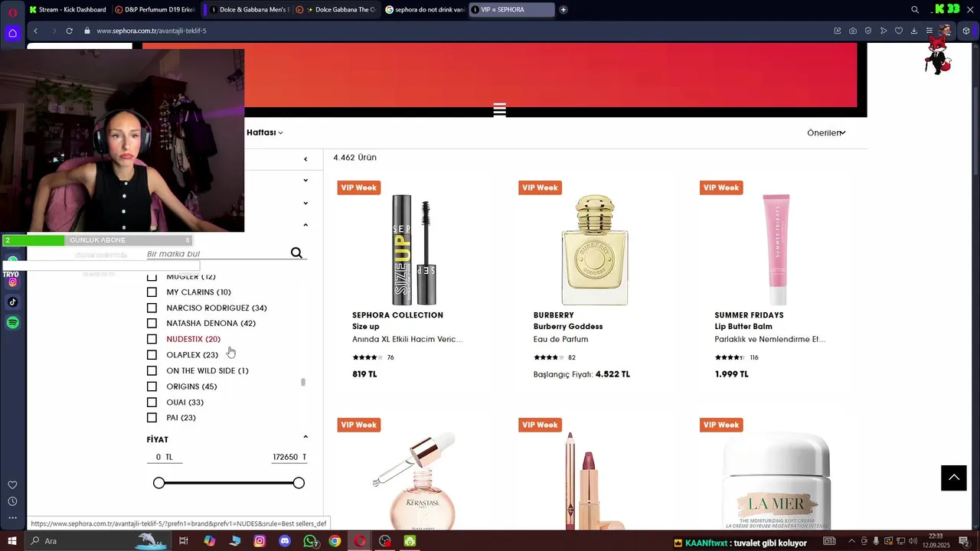The height and width of the screenshot is (551, 980).
Task: Expand the Haftası dropdown menu
Action: tap(265, 132)
